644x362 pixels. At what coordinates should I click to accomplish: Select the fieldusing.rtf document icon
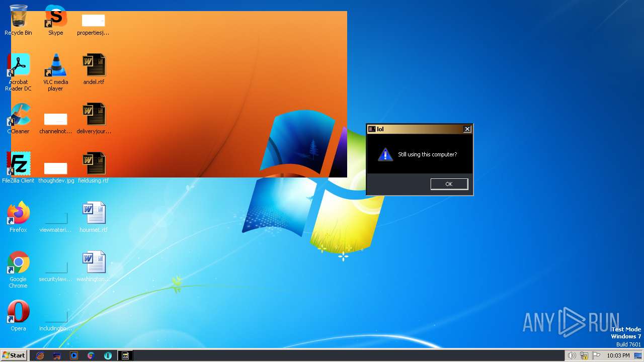94,168
